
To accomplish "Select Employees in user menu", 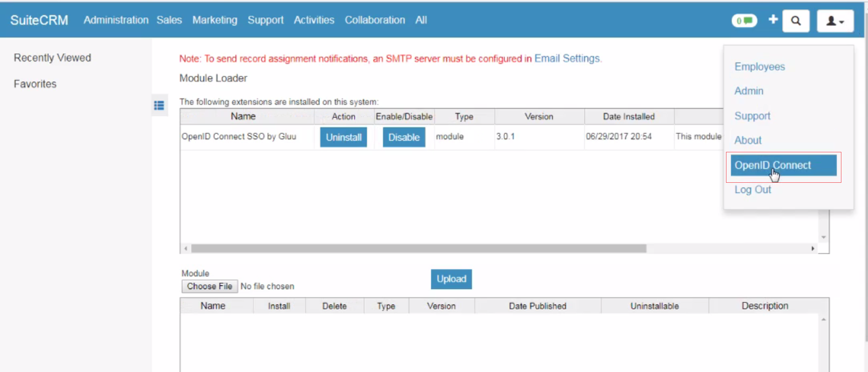I will click(x=760, y=66).
